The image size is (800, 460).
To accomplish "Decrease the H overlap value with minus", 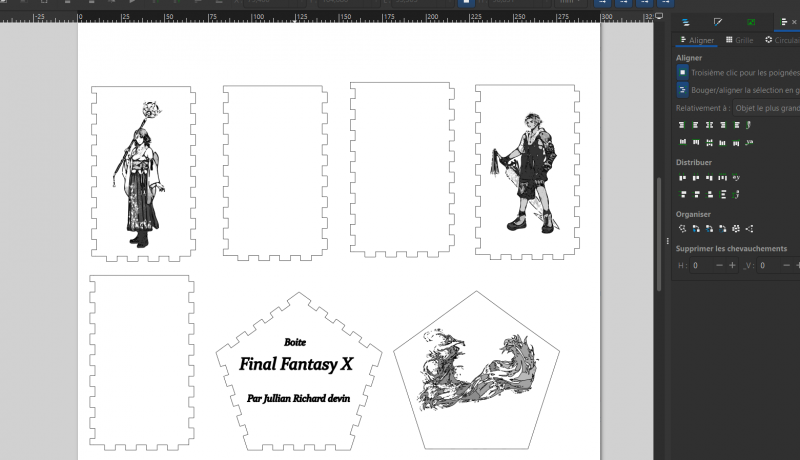I will point(719,265).
